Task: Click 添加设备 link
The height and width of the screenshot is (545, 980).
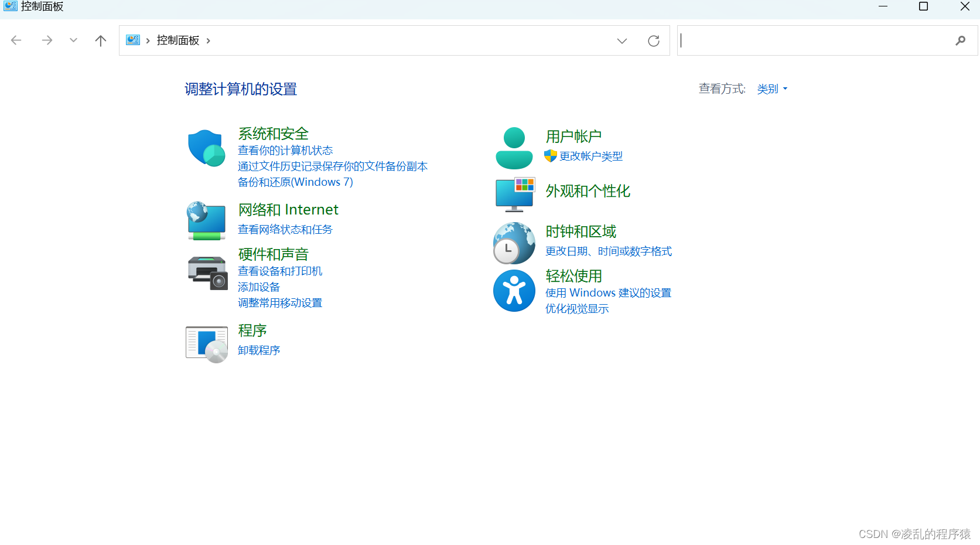Action: 259,287
